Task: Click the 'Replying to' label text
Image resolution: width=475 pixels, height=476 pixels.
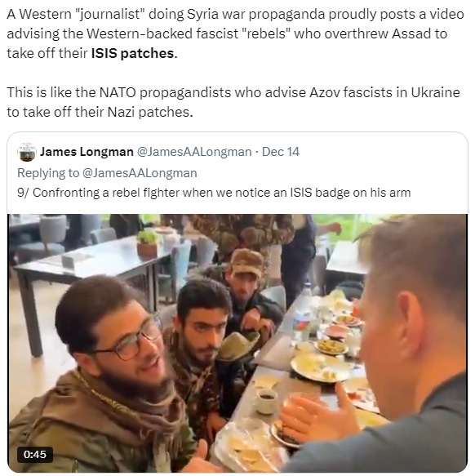Action: tap(48, 173)
